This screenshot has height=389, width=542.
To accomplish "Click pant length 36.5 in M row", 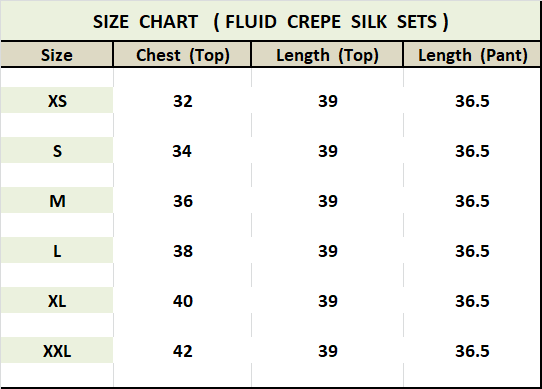I will point(472,201).
